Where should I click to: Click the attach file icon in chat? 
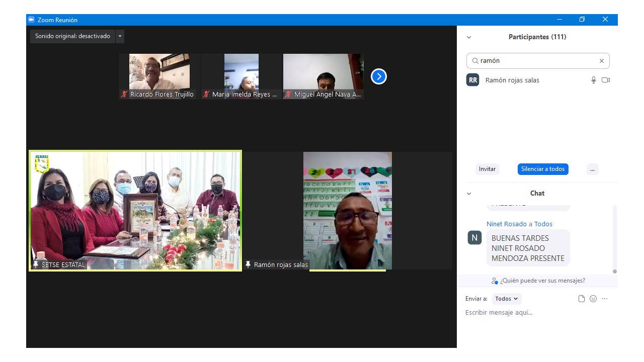pyautogui.click(x=582, y=299)
